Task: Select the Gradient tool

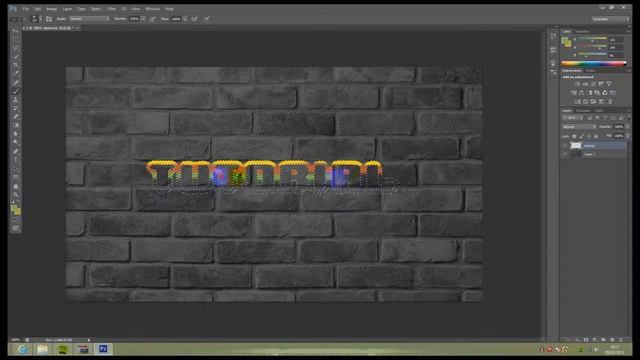Action: [x=16, y=126]
